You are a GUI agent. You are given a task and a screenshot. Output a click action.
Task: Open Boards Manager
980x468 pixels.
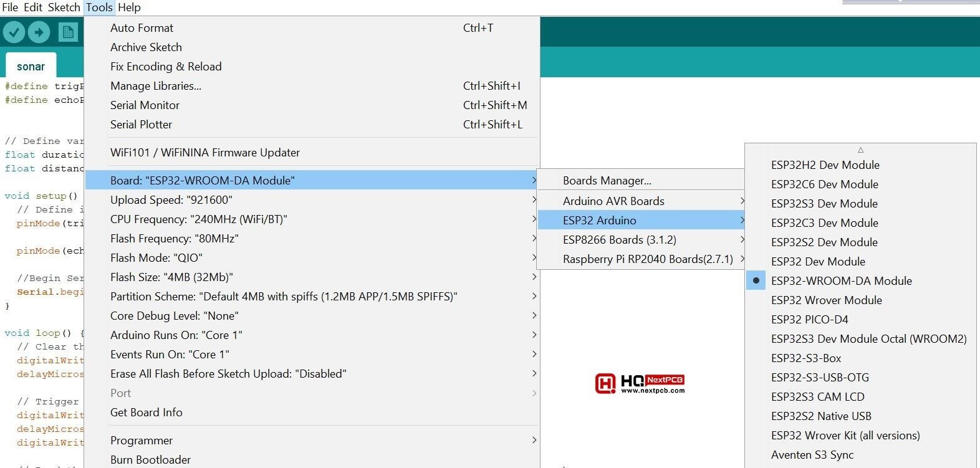tap(607, 181)
